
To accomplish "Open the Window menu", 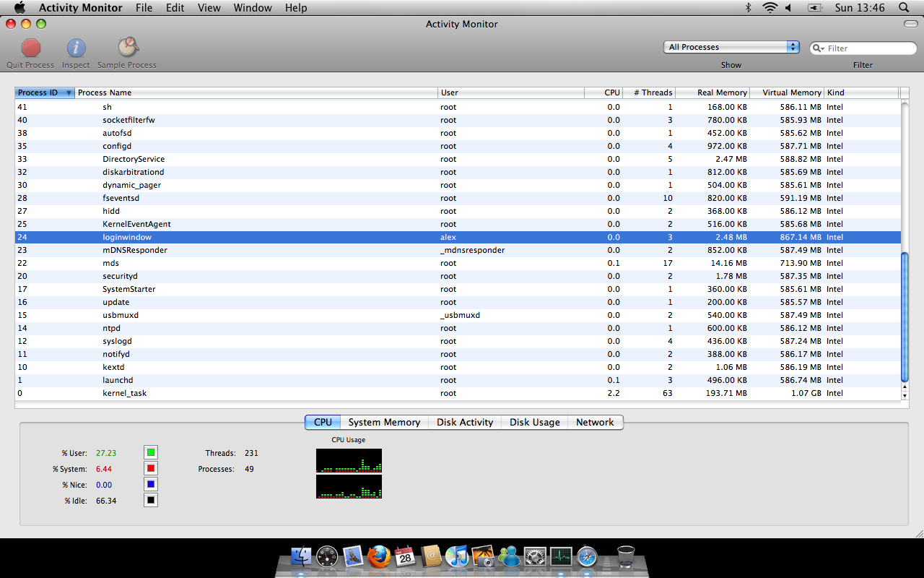I will (253, 7).
